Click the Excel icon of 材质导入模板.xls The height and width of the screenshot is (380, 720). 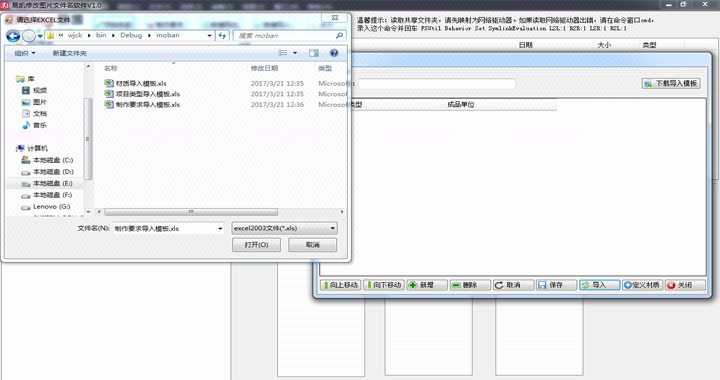pyautogui.click(x=109, y=83)
